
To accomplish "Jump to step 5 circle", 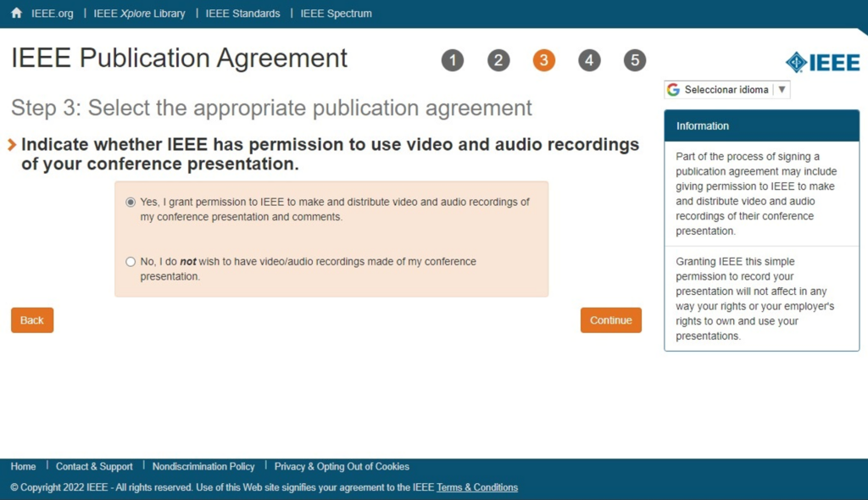I will [634, 60].
